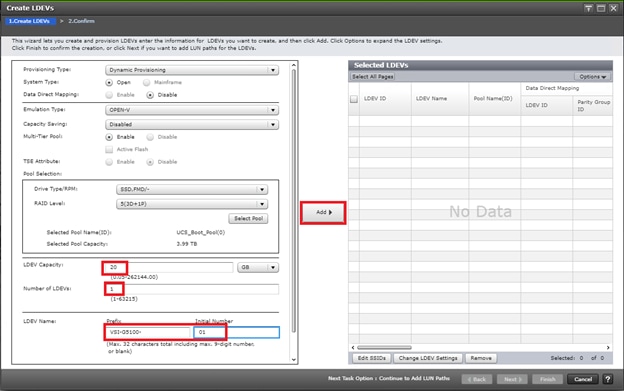The width and height of the screenshot is (624, 391).
Task: Tick the Active Flash checkbox
Action: click(x=109, y=149)
